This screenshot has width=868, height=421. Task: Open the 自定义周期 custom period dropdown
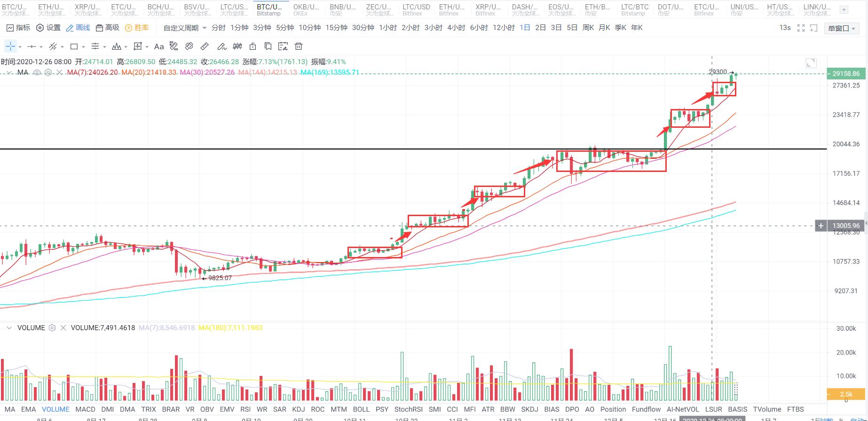tap(185, 28)
